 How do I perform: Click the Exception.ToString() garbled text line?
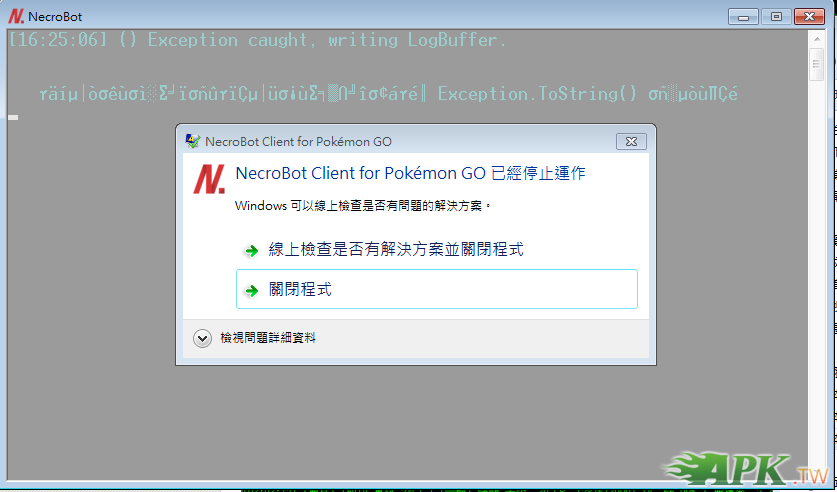(x=389, y=94)
